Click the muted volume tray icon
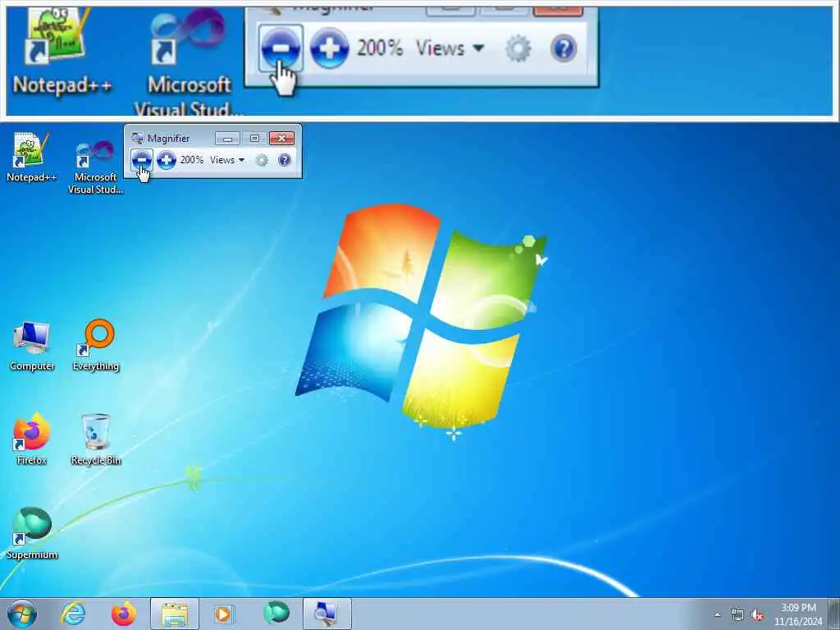 (x=757, y=615)
